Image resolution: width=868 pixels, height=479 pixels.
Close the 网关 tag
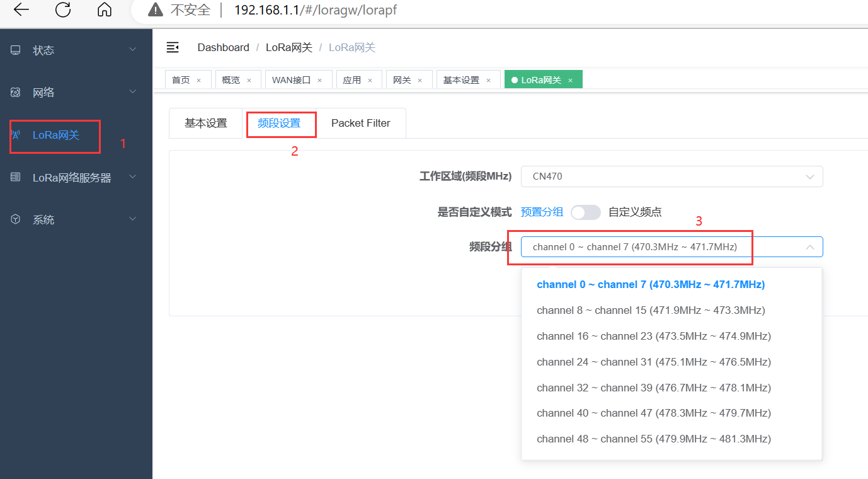click(420, 80)
